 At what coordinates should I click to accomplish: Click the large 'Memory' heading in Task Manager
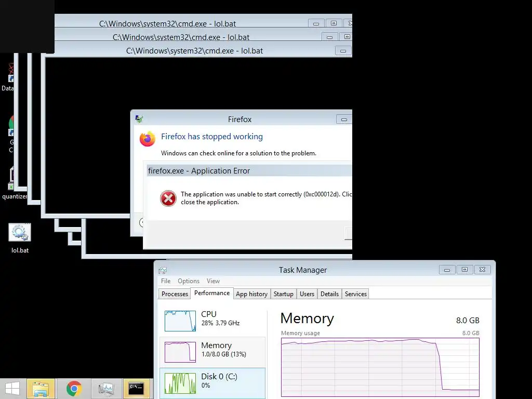click(x=307, y=318)
